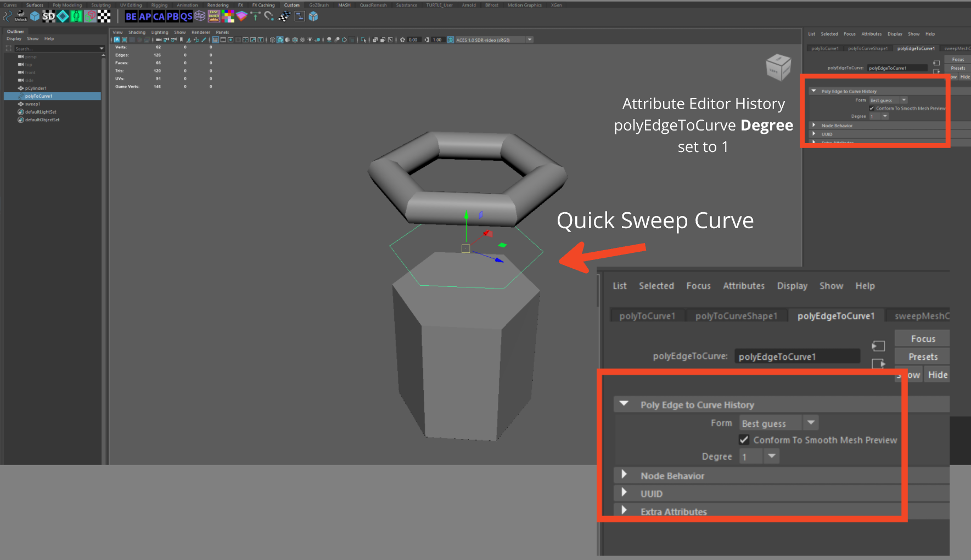Click the ViewCube in the viewport corner
The width and height of the screenshot is (971, 560).
[778, 67]
